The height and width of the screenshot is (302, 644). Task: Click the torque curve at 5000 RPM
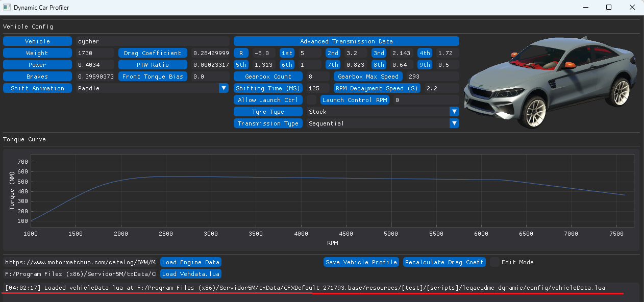[x=391, y=179]
